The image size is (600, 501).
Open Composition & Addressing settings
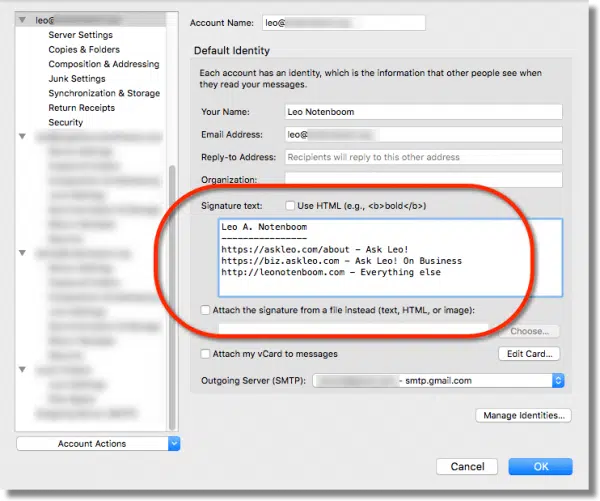click(x=103, y=64)
